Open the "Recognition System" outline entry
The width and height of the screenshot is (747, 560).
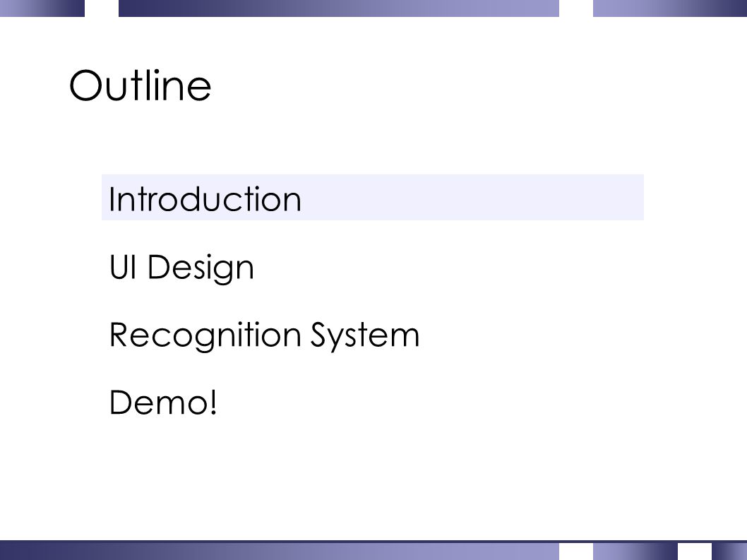click(x=264, y=335)
